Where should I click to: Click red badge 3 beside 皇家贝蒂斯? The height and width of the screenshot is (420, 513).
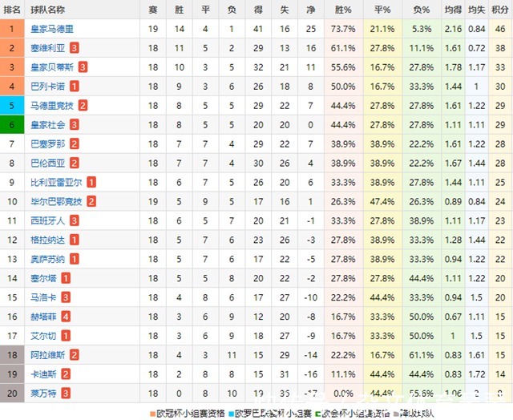[x=83, y=67]
